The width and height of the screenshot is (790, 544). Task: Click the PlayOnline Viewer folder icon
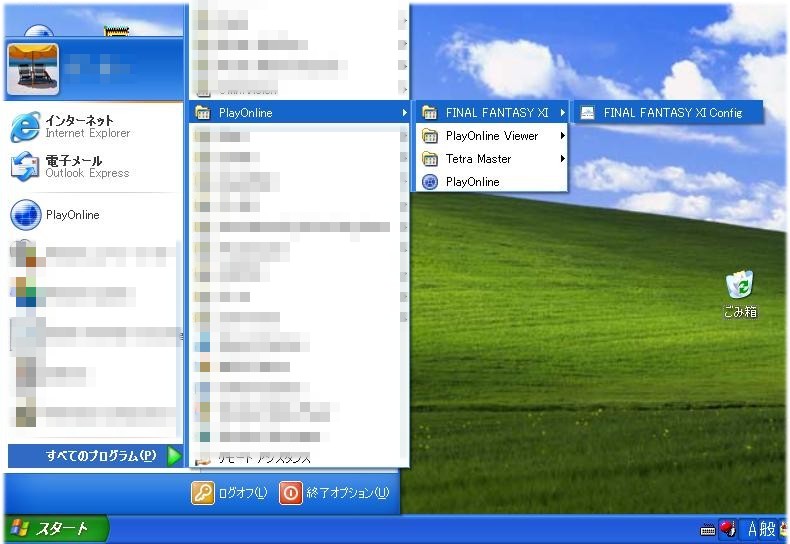point(429,136)
